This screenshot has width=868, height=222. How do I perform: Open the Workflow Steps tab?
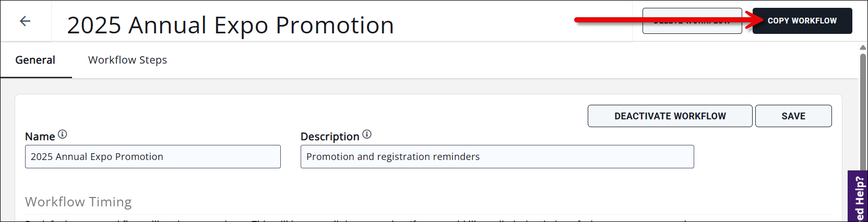click(127, 60)
